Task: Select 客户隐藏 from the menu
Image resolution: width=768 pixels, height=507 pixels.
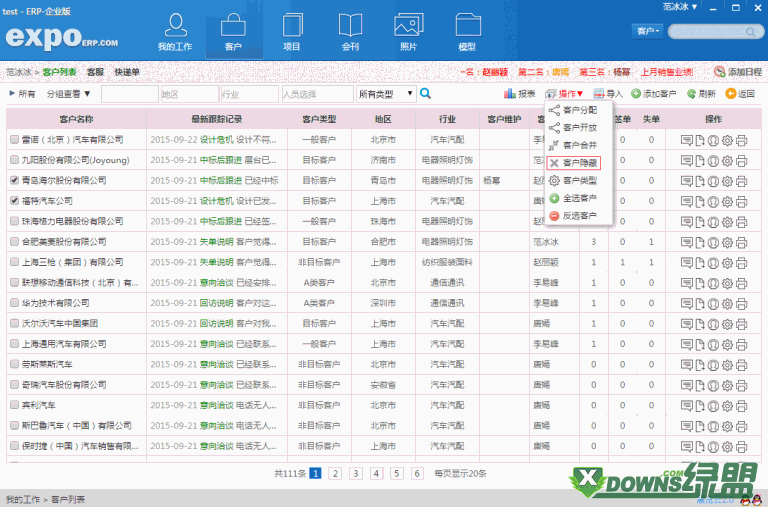Action: [x=574, y=163]
